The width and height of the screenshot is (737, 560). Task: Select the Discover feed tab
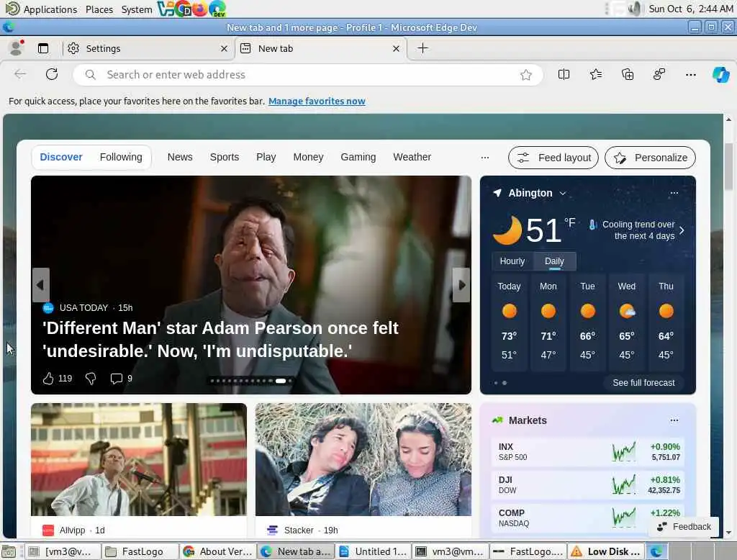pos(61,157)
